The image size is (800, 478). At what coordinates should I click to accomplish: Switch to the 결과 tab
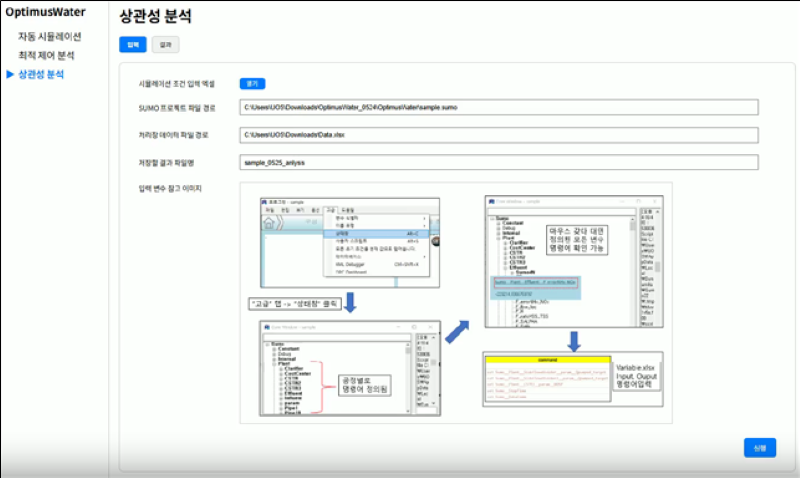(x=167, y=45)
